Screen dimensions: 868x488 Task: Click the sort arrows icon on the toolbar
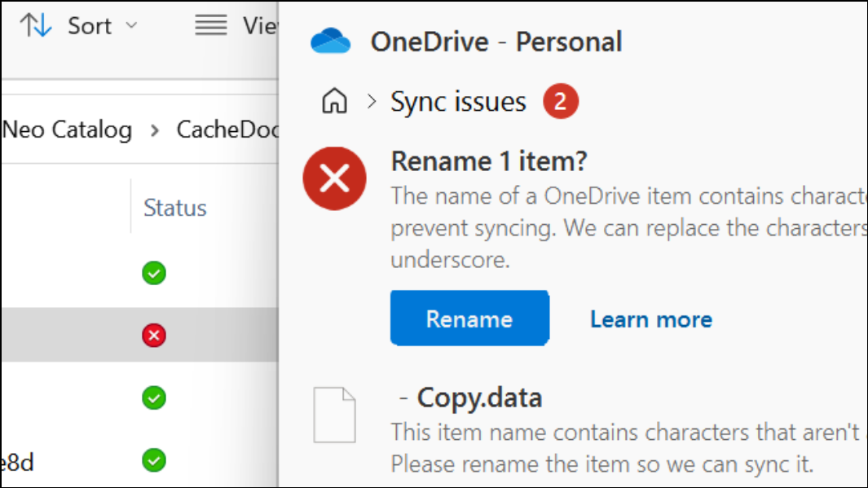[x=34, y=25]
